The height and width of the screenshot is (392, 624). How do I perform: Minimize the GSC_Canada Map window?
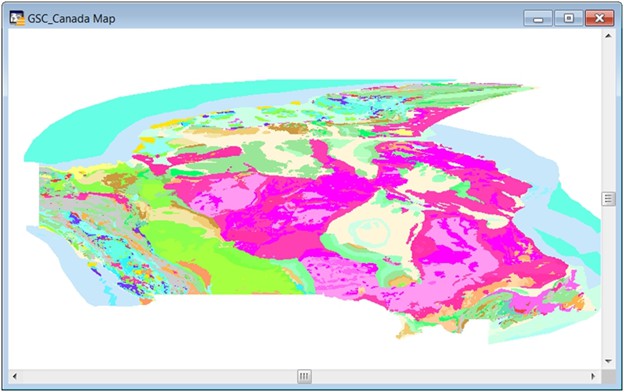tap(538, 18)
